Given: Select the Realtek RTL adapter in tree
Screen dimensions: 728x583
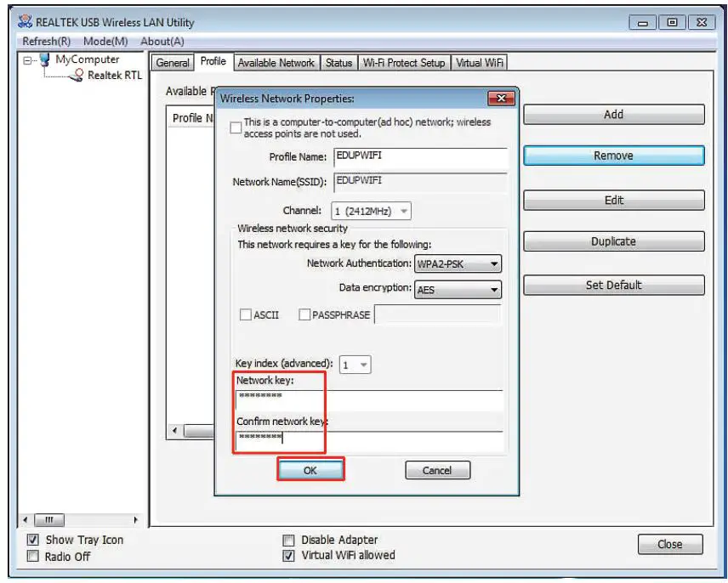Looking at the screenshot, I should point(114,76).
